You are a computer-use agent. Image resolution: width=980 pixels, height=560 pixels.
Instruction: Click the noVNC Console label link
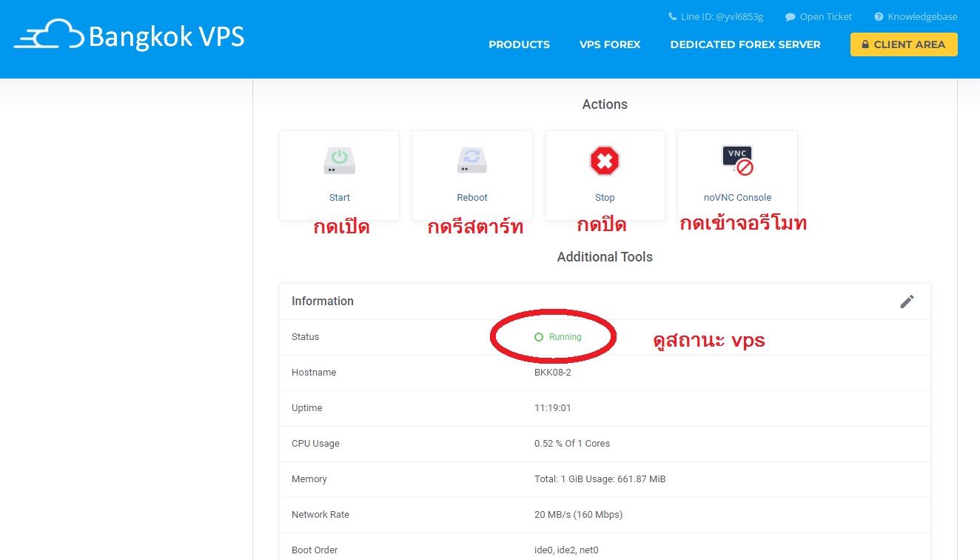[x=737, y=198]
